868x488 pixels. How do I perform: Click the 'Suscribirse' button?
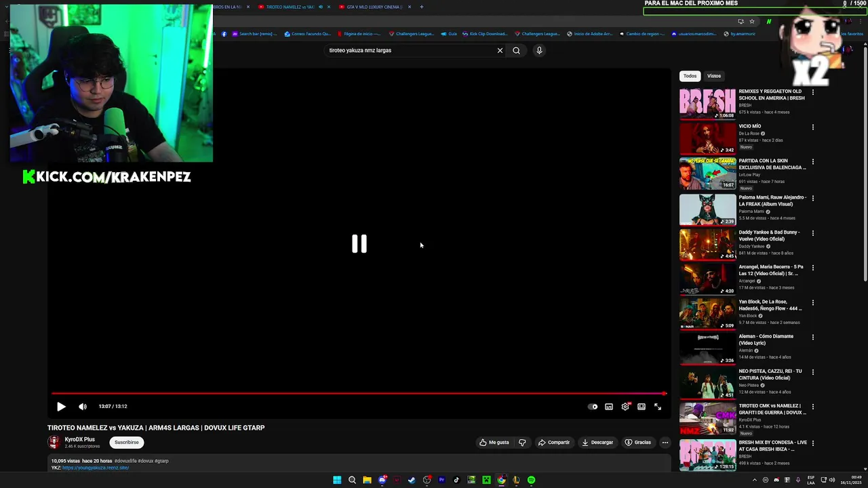click(127, 443)
